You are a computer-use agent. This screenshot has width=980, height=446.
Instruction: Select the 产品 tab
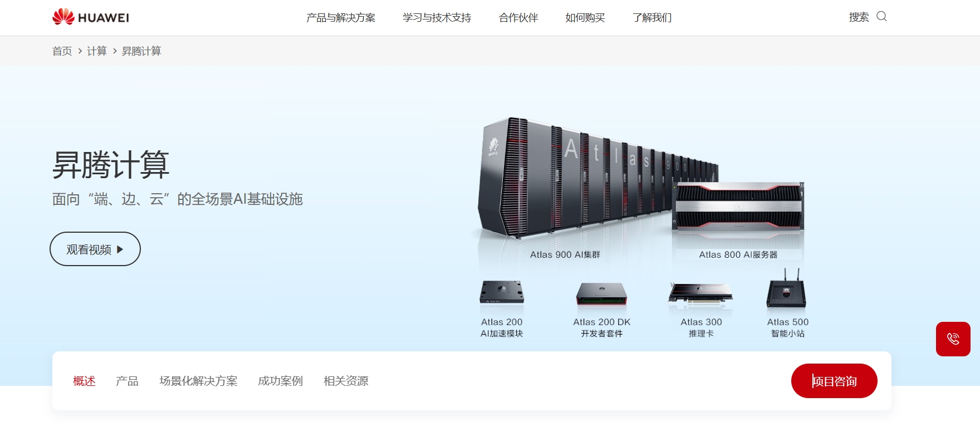pos(127,381)
